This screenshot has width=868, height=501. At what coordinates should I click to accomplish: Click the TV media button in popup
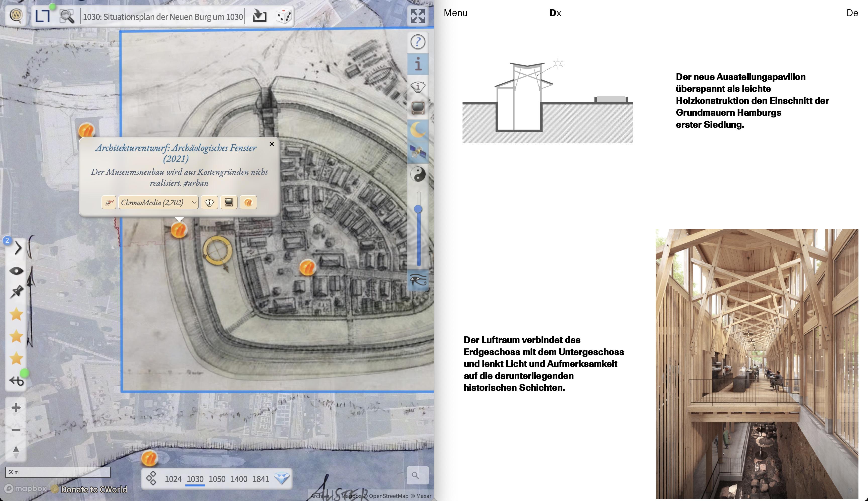tap(229, 202)
